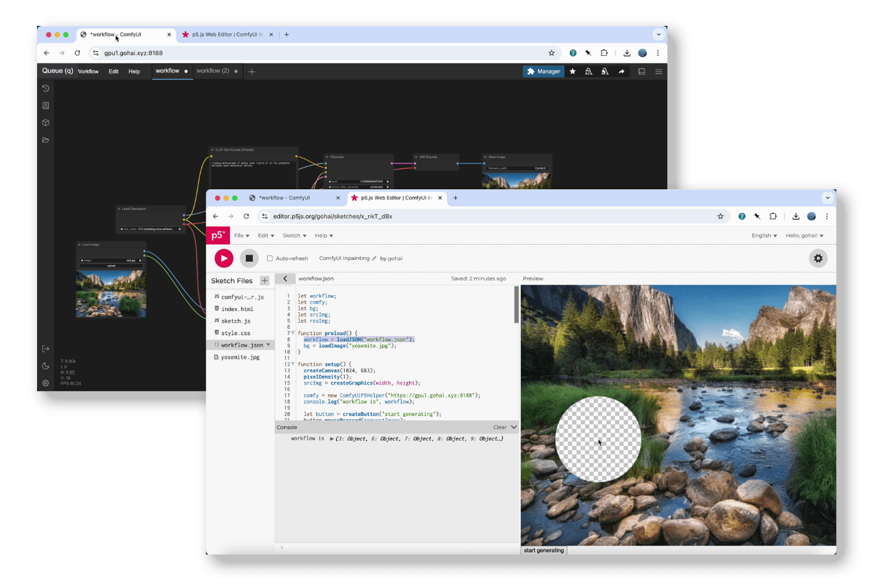Toggle the theme switcher moon icon in ComfyUI sidebar
Viewport: 882px width, 588px height.
click(46, 366)
